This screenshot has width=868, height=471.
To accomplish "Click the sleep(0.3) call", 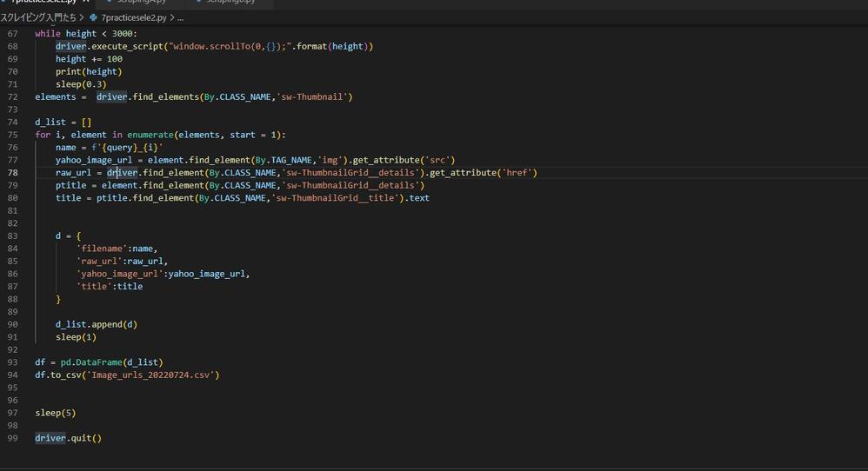I will (81, 84).
